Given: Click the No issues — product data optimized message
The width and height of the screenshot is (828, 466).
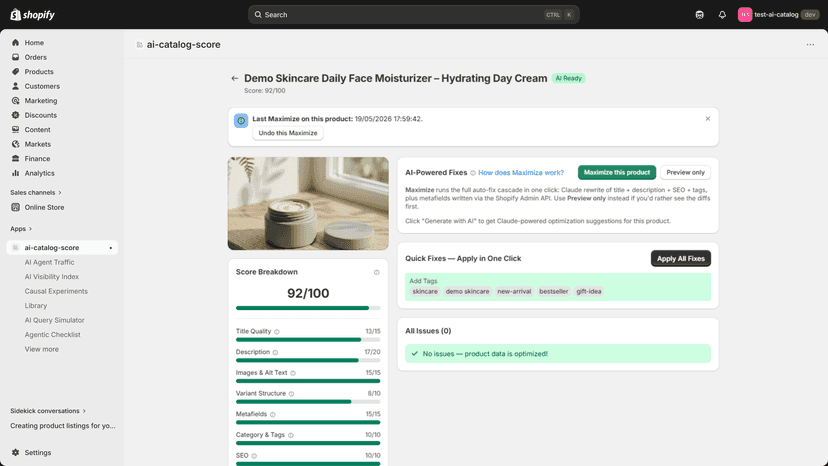Looking at the screenshot, I should pos(558,353).
